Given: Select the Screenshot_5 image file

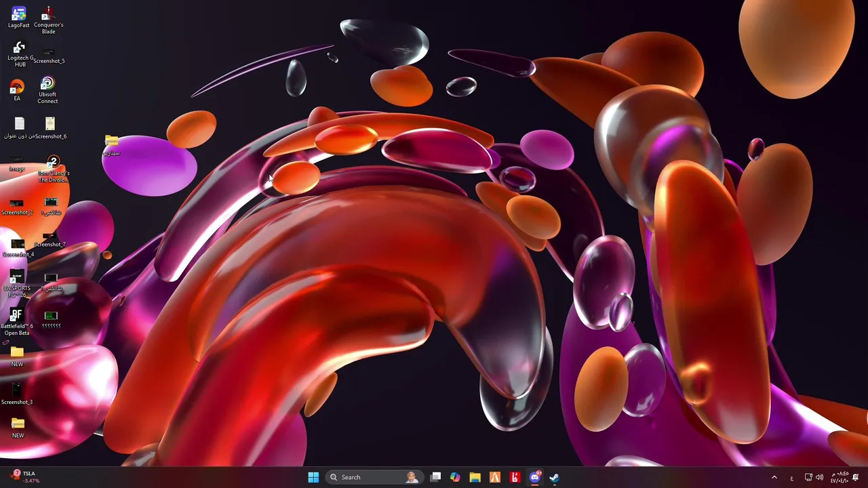Looking at the screenshot, I should pos(49,56).
